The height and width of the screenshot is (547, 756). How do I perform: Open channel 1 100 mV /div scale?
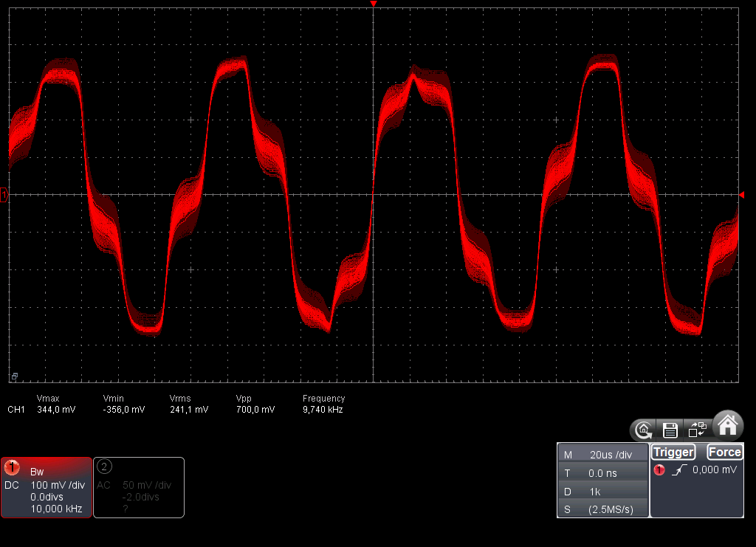(x=58, y=485)
